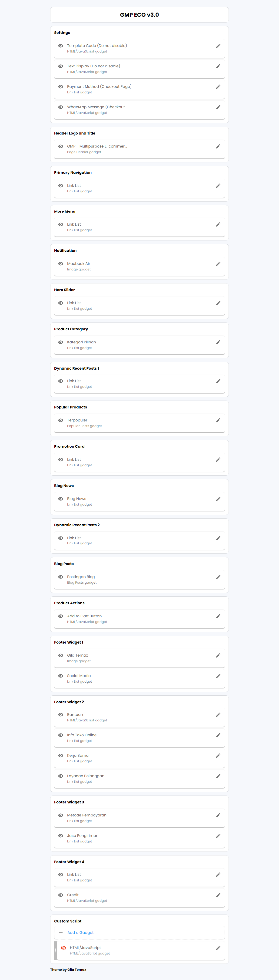Viewport: 279px width, 980px height.
Task: Select the Metode Pembayaran gadget title
Action: [87, 815]
